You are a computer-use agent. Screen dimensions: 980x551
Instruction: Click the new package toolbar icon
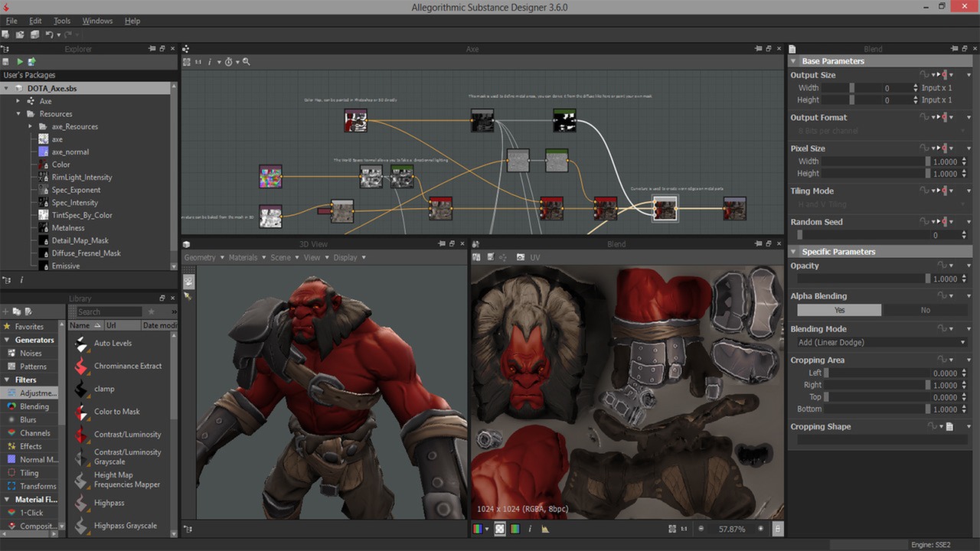pos(6,34)
